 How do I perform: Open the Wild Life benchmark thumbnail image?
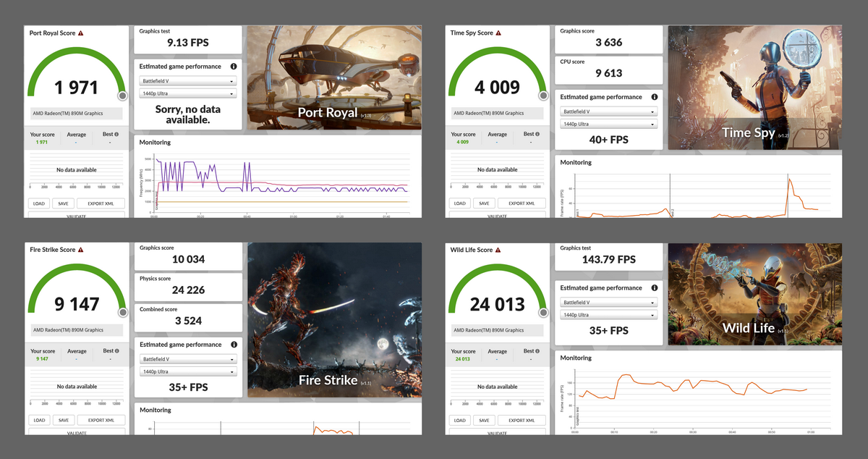point(755,294)
